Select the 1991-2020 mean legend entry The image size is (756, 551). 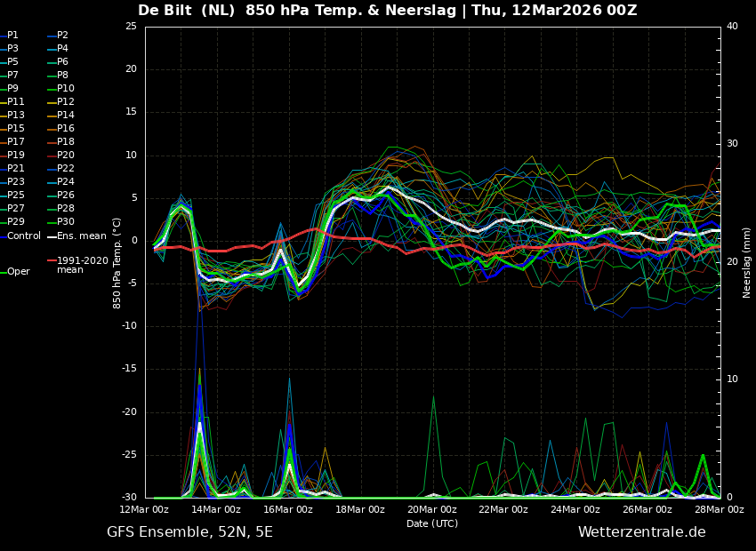tap(82, 265)
